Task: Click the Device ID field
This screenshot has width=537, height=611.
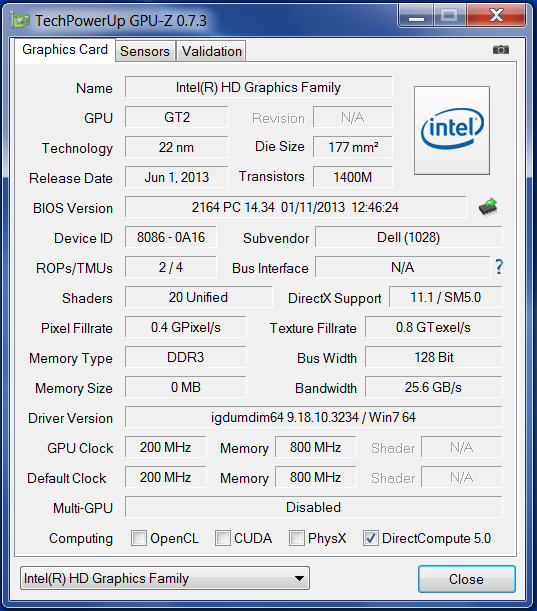Action: coord(171,237)
